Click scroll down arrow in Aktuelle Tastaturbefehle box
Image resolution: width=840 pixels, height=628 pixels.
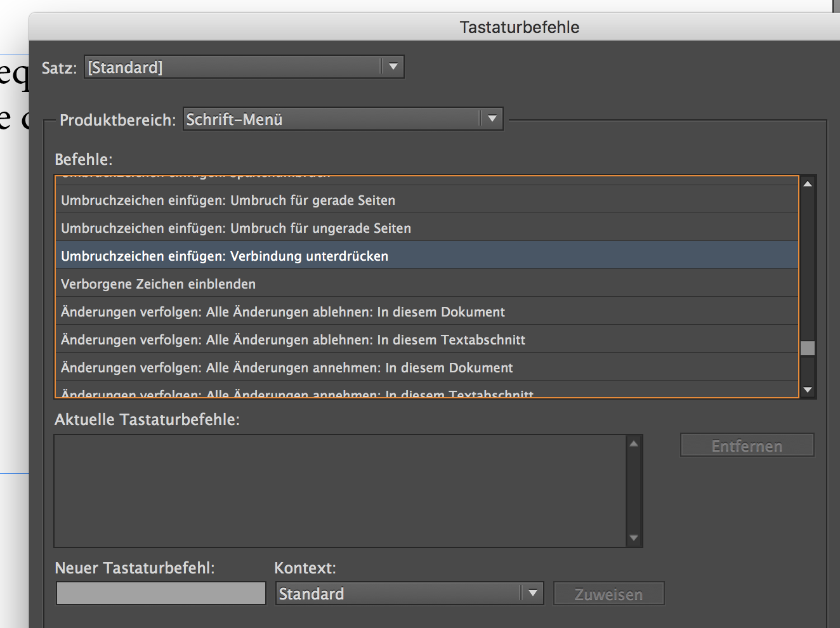634,538
